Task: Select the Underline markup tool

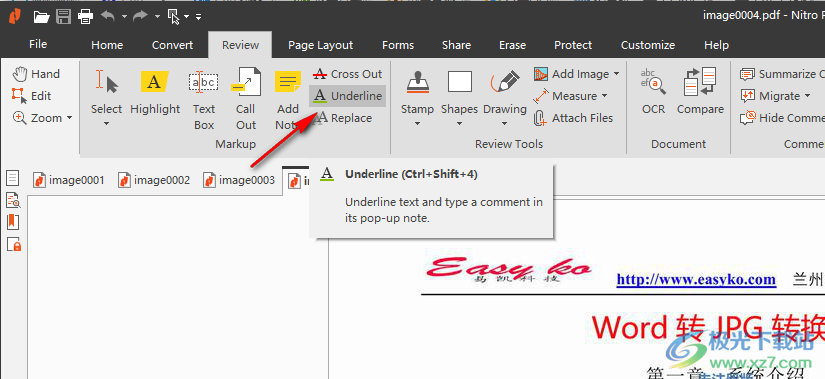Action: click(x=347, y=96)
